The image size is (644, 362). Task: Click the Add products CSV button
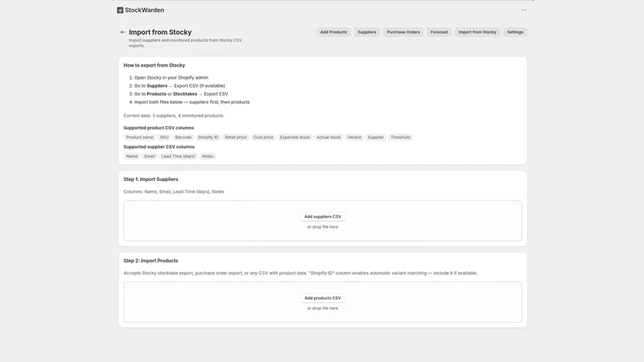click(x=323, y=298)
